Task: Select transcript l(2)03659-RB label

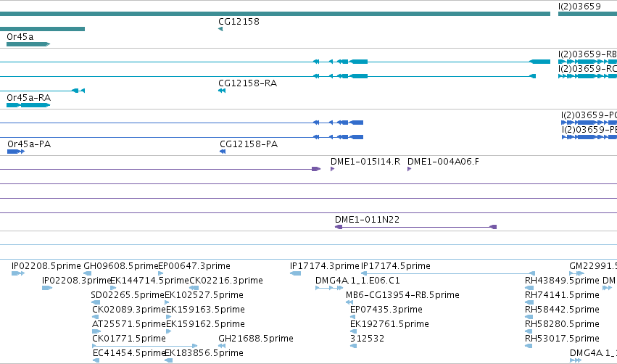Action: [587, 54]
